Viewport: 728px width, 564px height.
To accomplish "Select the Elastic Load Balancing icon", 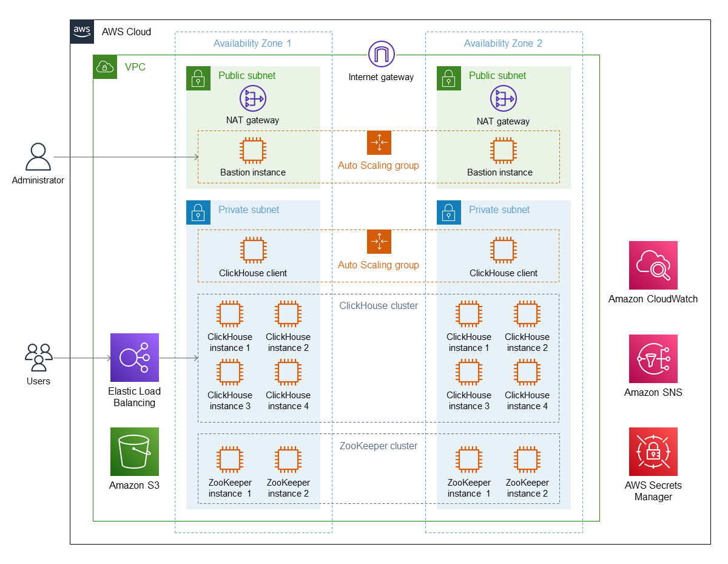I will (x=135, y=358).
